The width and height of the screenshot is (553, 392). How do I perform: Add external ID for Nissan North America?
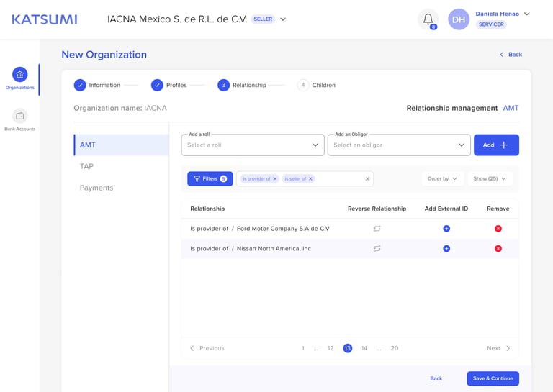(446, 249)
